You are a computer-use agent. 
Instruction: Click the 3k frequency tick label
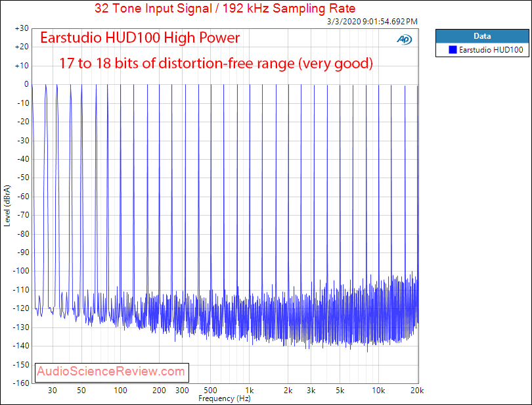pos(311,391)
